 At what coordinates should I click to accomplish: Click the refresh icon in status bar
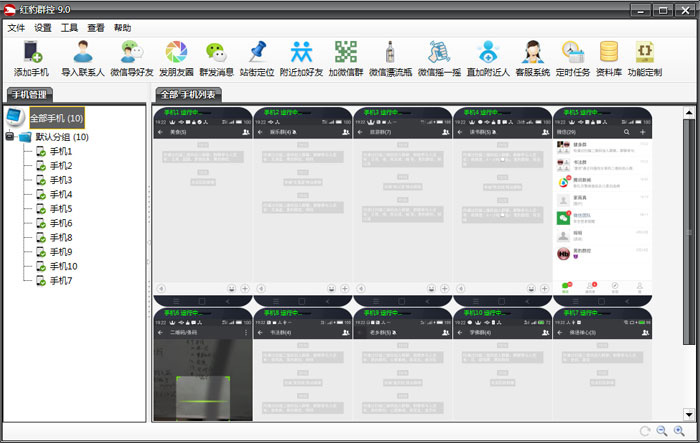click(645, 431)
